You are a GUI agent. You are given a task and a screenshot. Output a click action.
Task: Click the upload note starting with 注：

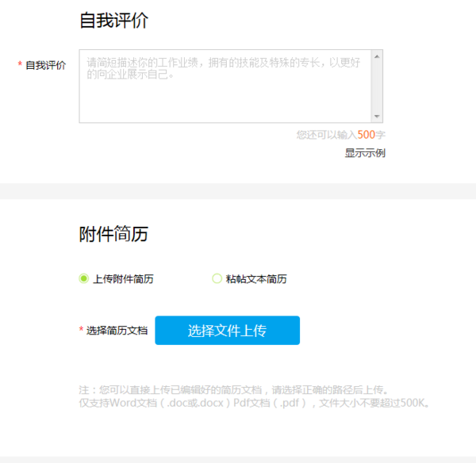pyautogui.click(x=232, y=389)
